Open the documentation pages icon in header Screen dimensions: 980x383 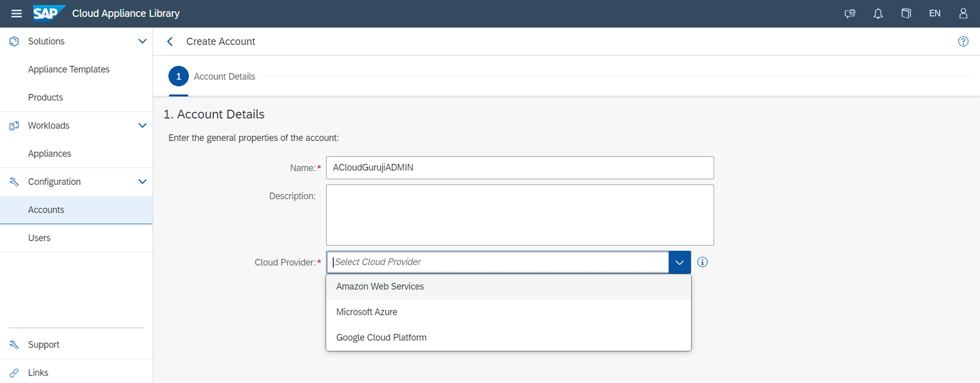(x=906, y=13)
